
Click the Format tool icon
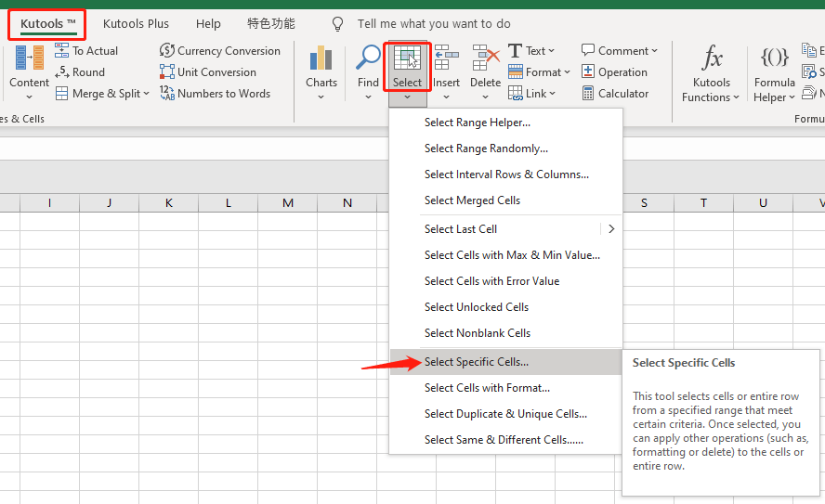pyautogui.click(x=515, y=72)
